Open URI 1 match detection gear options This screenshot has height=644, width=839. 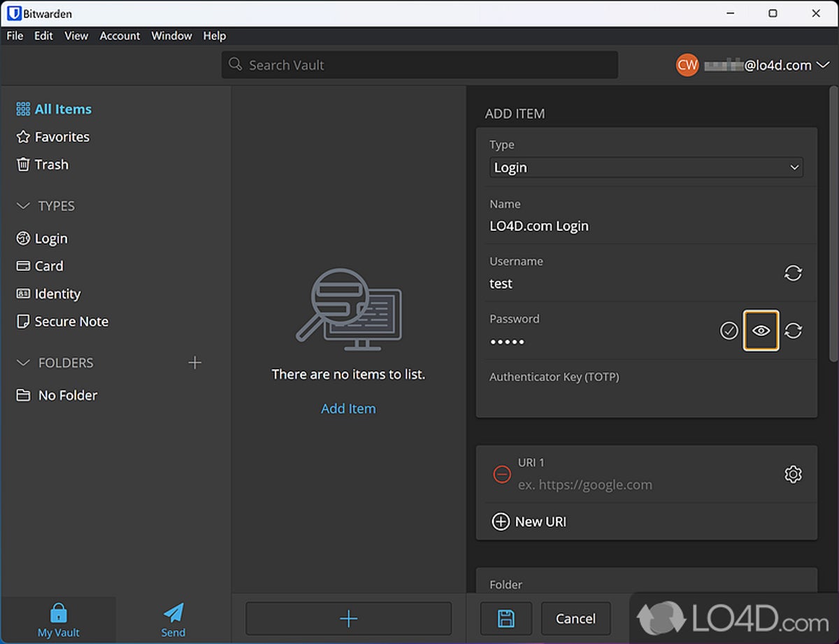(x=793, y=474)
